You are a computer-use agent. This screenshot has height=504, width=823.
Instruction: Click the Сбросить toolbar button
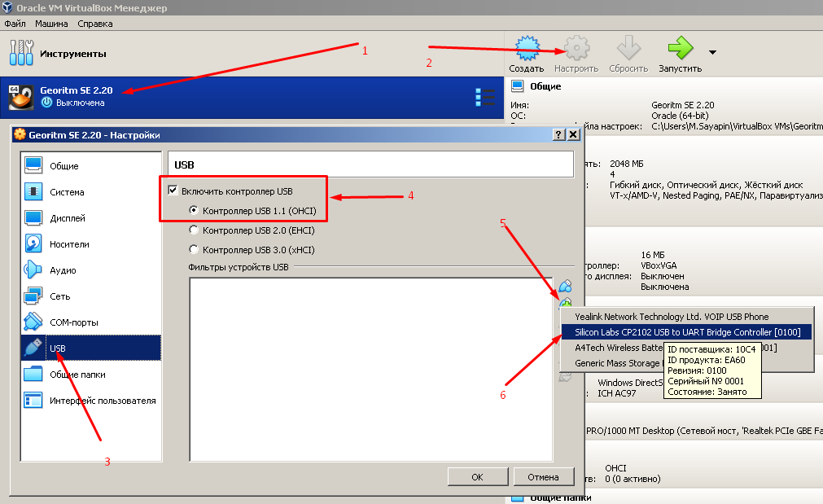pyautogui.click(x=628, y=54)
